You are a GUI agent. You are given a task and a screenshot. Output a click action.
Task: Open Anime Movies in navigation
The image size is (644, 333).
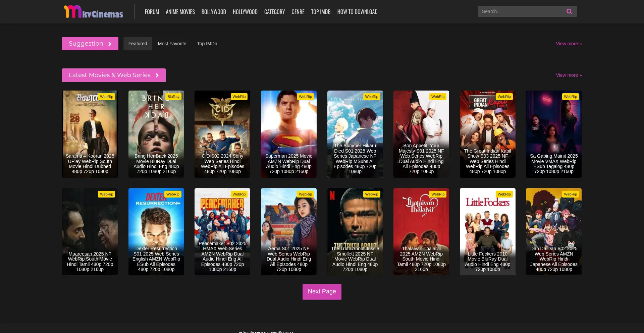(180, 12)
